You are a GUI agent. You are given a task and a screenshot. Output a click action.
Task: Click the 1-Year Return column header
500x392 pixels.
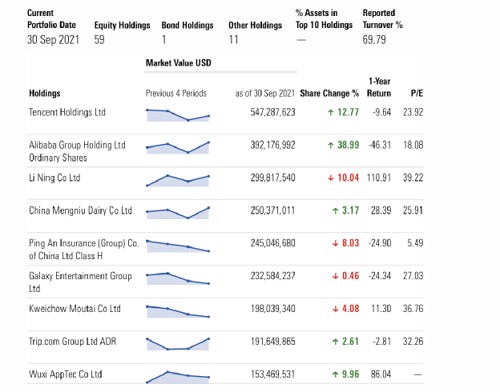click(x=379, y=87)
